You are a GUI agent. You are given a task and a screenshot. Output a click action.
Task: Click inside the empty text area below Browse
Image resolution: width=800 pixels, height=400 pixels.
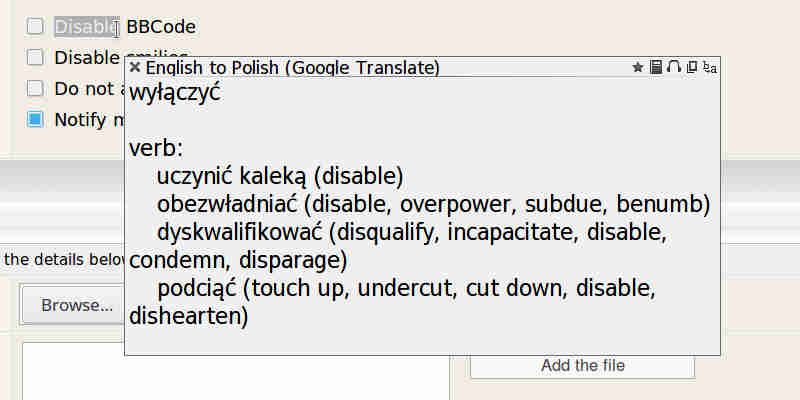235,371
